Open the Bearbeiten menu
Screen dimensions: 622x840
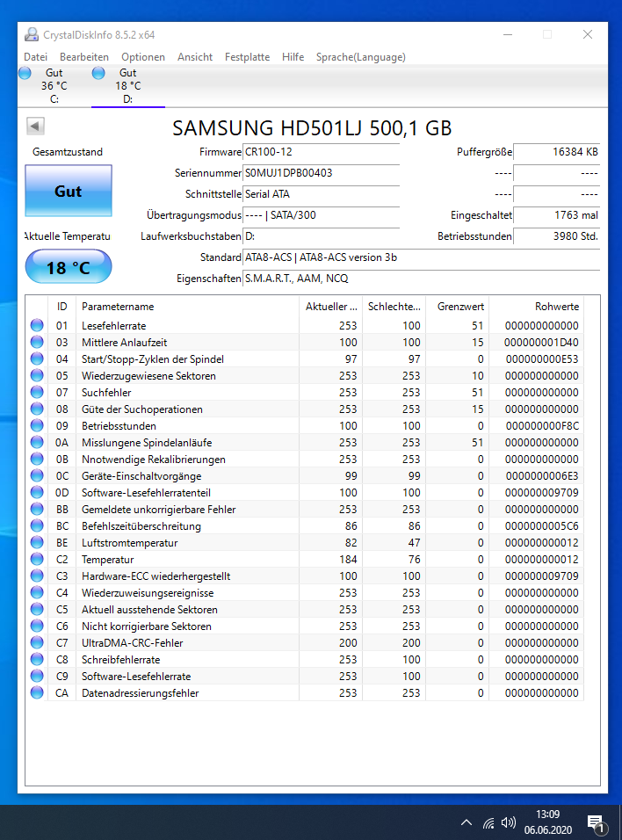pos(84,57)
